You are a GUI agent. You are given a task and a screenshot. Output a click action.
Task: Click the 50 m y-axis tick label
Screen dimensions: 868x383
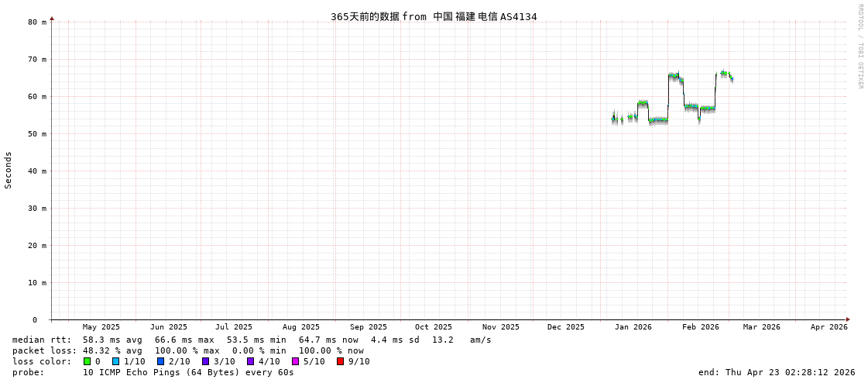point(37,134)
